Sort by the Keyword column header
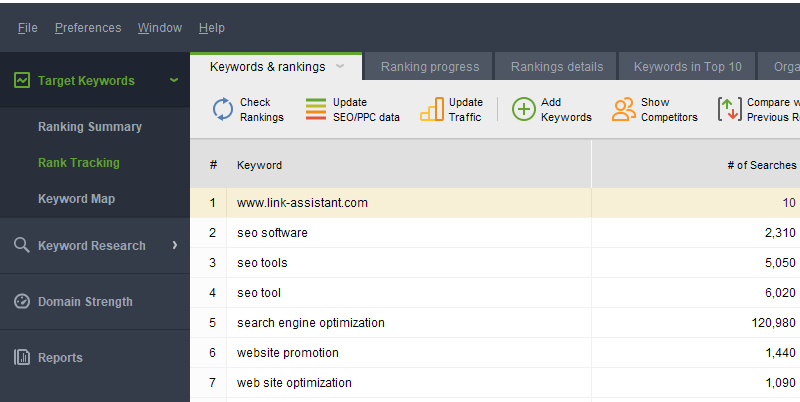 [x=260, y=165]
